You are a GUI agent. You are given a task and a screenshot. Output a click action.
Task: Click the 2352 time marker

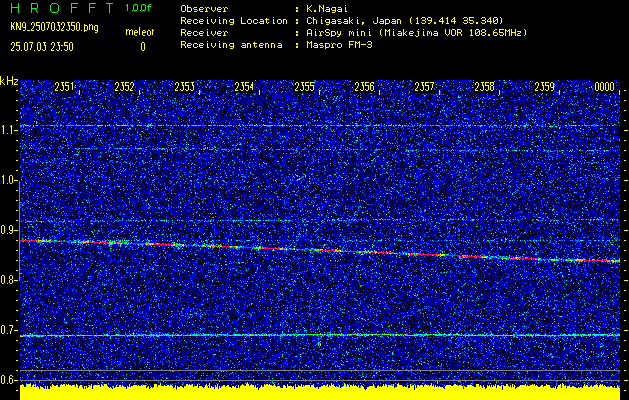(124, 87)
